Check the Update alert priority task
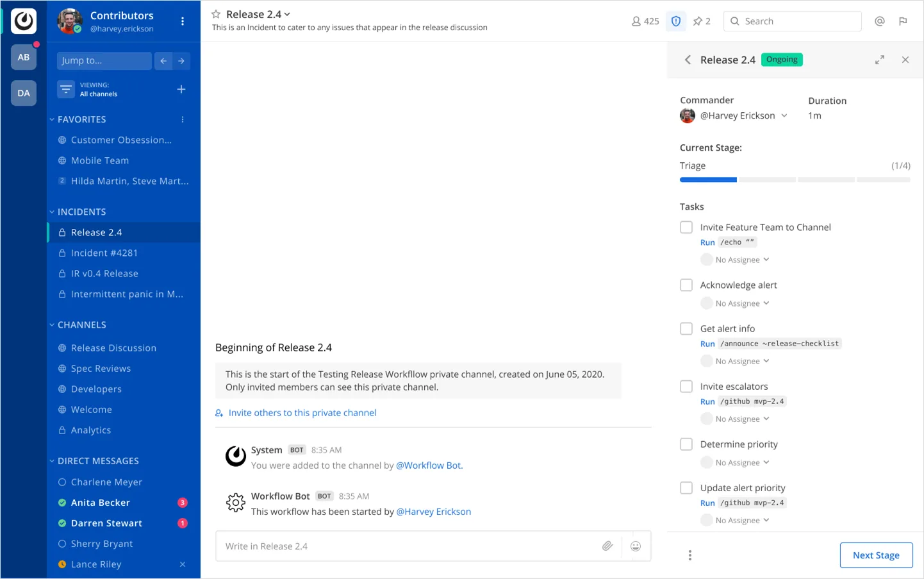The width and height of the screenshot is (924, 579). [x=686, y=487]
